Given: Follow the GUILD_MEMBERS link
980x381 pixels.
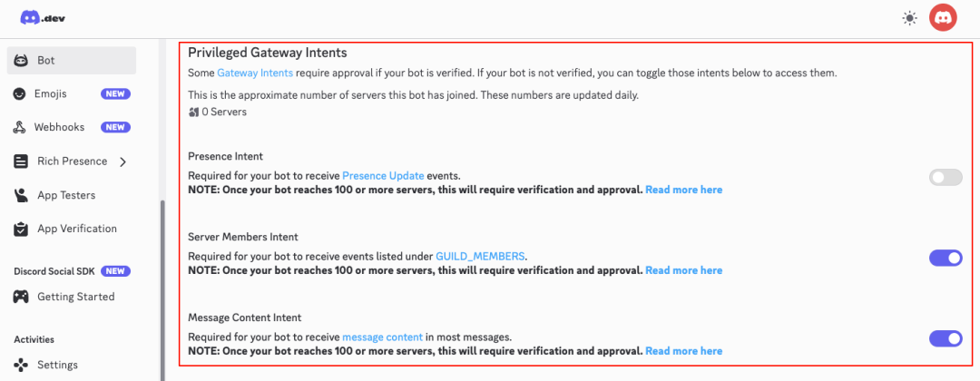Looking at the screenshot, I should 480,256.
